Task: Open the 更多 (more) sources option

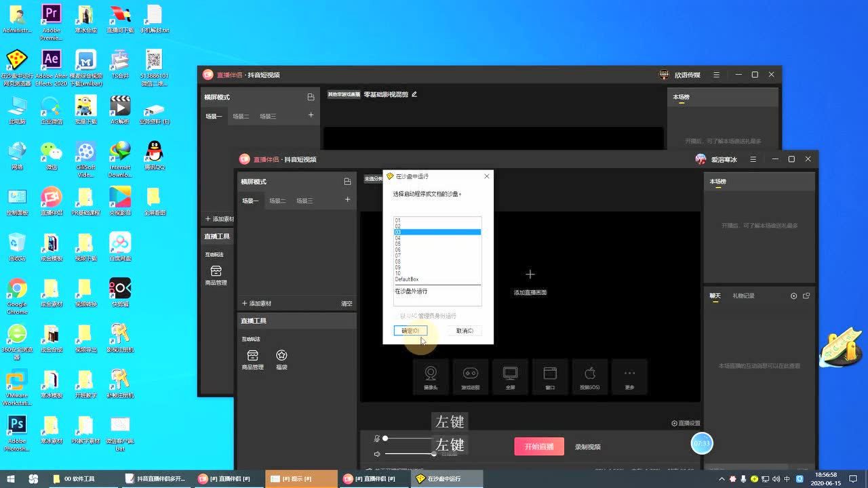Action: tap(629, 377)
